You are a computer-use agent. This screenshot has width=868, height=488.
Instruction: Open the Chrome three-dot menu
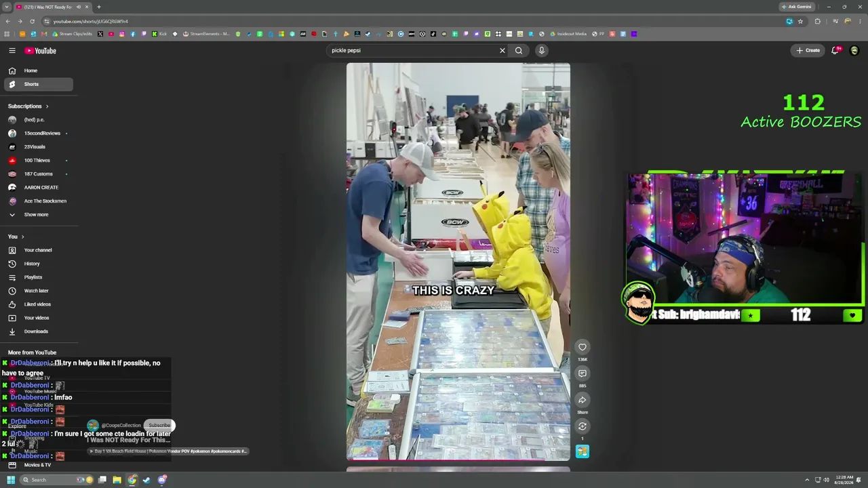click(860, 21)
